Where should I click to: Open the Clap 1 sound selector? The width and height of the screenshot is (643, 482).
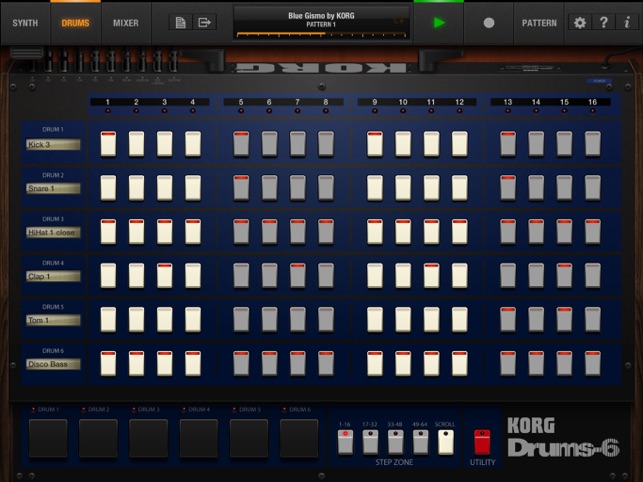pos(53,276)
